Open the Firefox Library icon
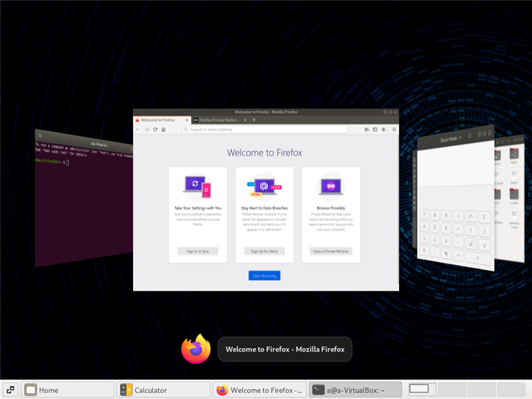 366,130
